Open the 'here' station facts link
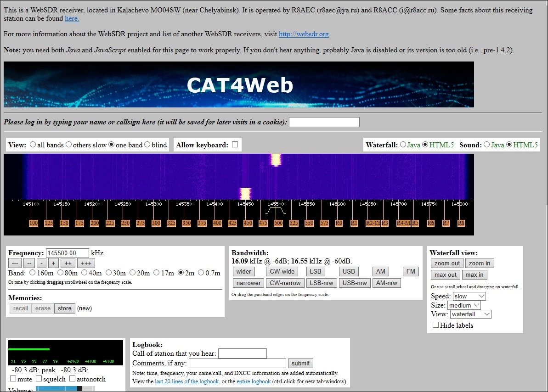The height and width of the screenshot is (392, 548). tap(72, 18)
